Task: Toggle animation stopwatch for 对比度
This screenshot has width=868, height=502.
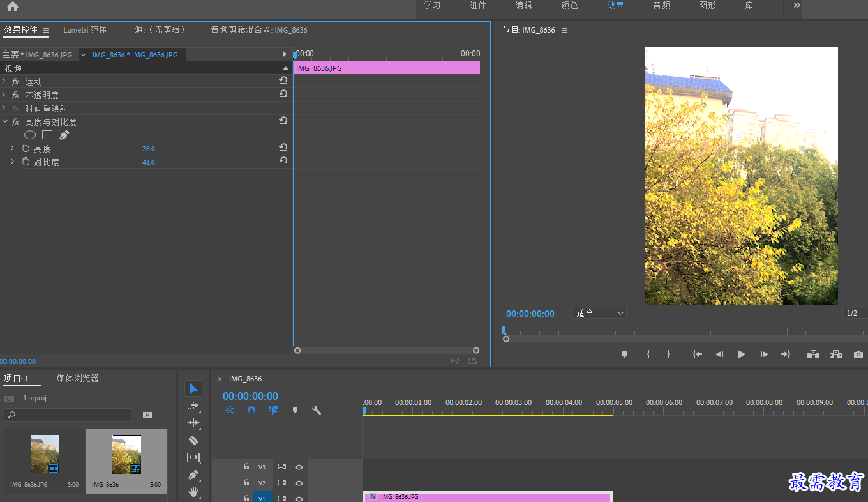Action: click(x=26, y=162)
